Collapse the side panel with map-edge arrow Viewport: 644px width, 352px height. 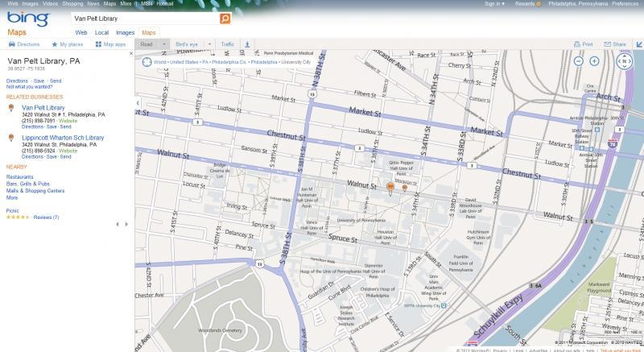point(138,102)
